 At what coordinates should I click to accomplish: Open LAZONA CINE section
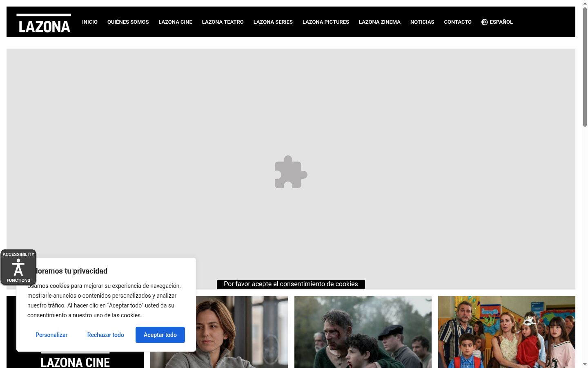pos(175,22)
